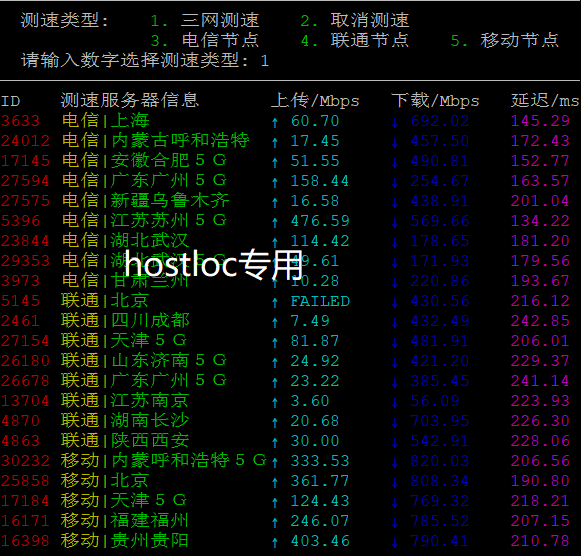This screenshot has height=556, width=581.
Task: Click download value 178.65
Action: point(440,241)
